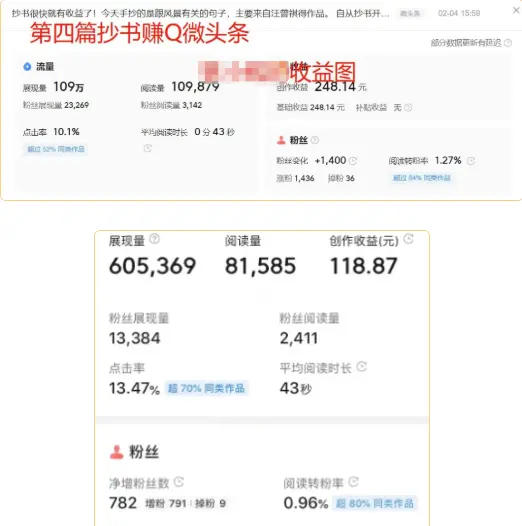Click the 掉粉 9 text
Screen dimensions: 522x526
tap(210, 503)
